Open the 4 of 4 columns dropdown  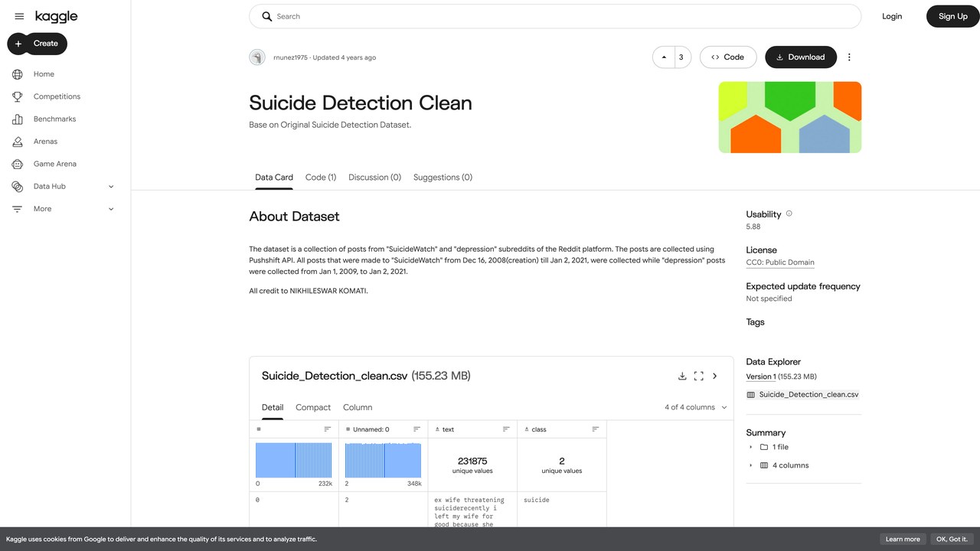pos(695,407)
